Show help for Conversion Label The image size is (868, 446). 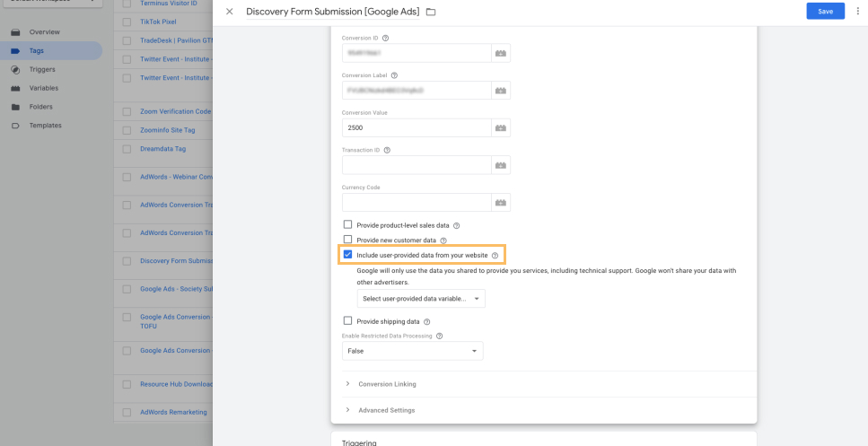(394, 75)
